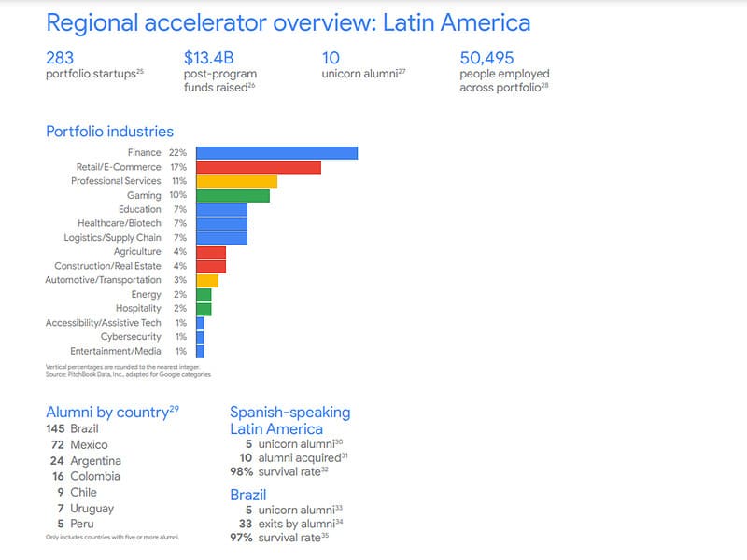Click the 'Hospitality' industry label
This screenshot has width=747, height=560.
[x=138, y=308]
